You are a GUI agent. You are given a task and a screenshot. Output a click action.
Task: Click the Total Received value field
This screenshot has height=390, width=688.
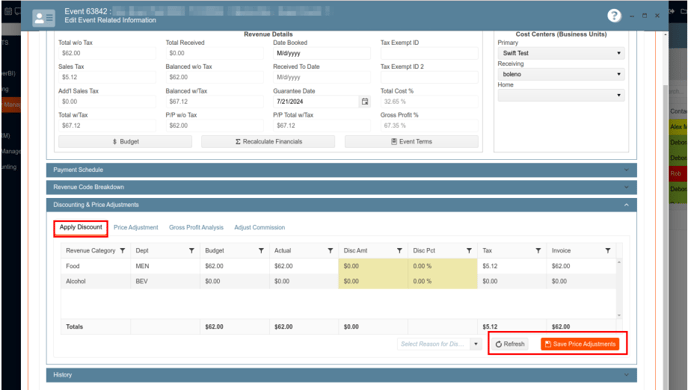(x=215, y=53)
